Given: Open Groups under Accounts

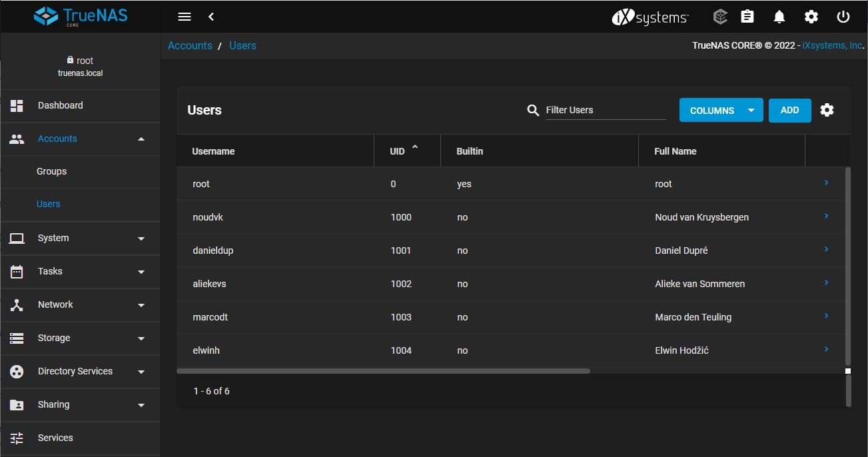Looking at the screenshot, I should (x=51, y=171).
